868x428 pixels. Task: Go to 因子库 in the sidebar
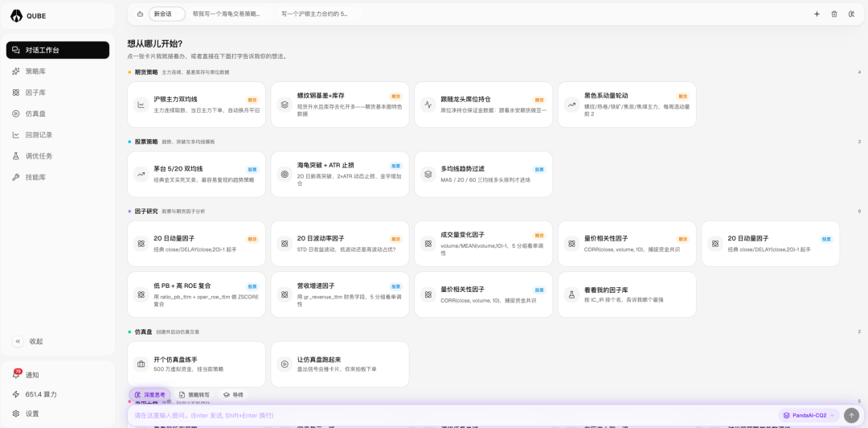(x=58, y=93)
